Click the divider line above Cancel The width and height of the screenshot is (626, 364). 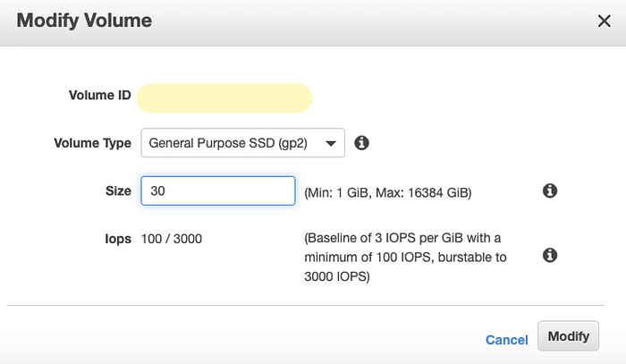pos(306,305)
